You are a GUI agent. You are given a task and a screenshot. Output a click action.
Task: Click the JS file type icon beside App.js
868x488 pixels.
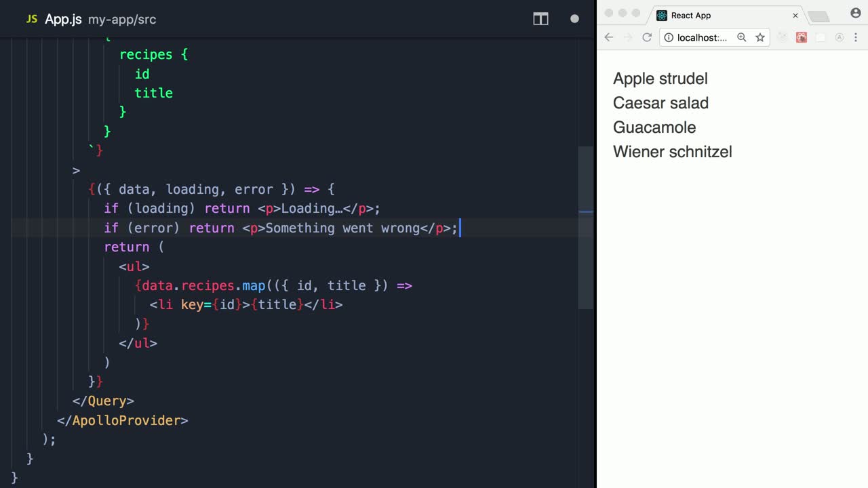tap(31, 19)
